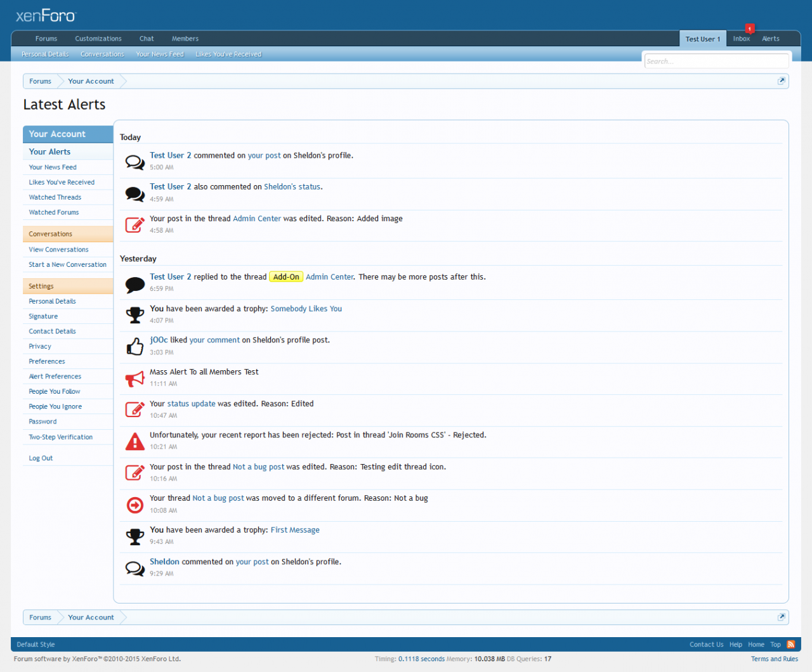Image resolution: width=812 pixels, height=672 pixels.
Task: Open Alert Preferences
Action: point(68,377)
